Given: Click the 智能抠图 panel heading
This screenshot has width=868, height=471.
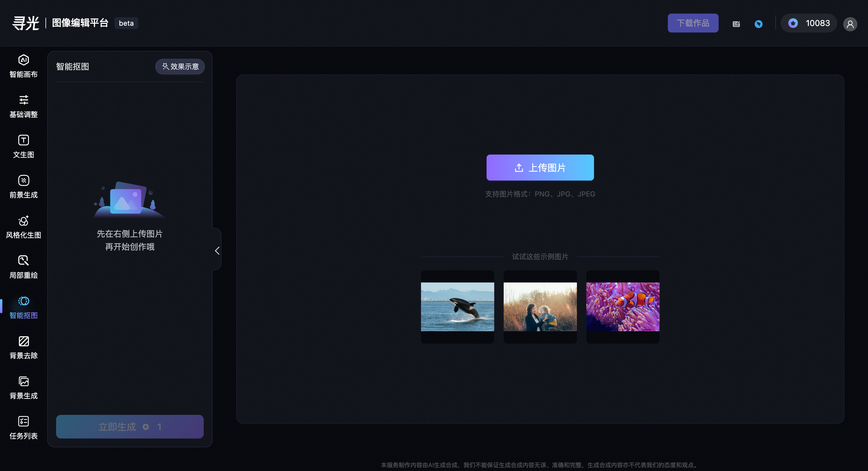Looking at the screenshot, I should pos(72,66).
